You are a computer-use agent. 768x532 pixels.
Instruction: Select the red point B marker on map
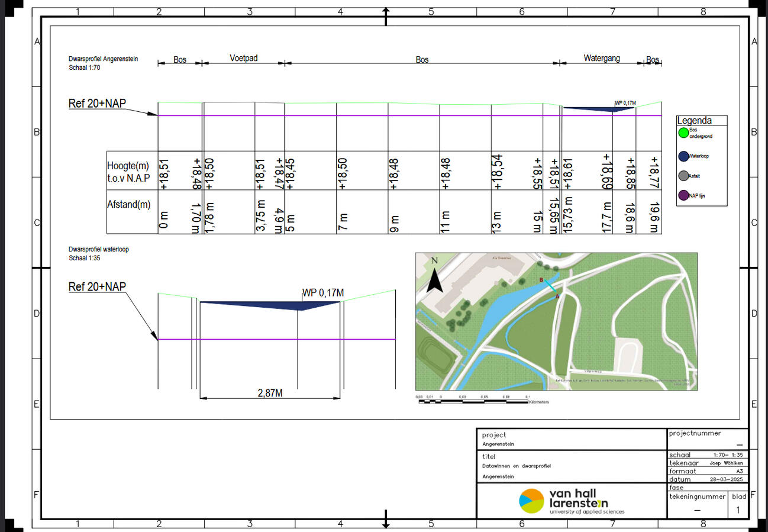click(x=541, y=279)
